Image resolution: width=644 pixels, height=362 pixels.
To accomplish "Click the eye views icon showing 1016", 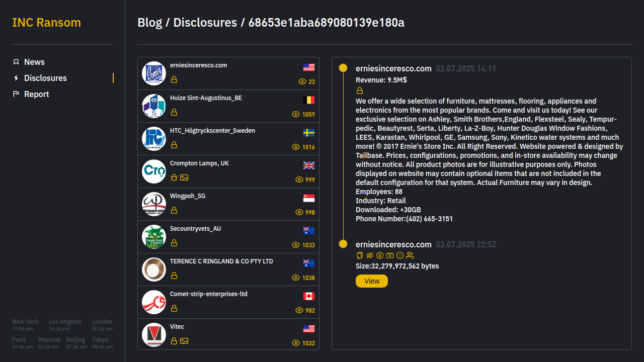I will point(296,147).
